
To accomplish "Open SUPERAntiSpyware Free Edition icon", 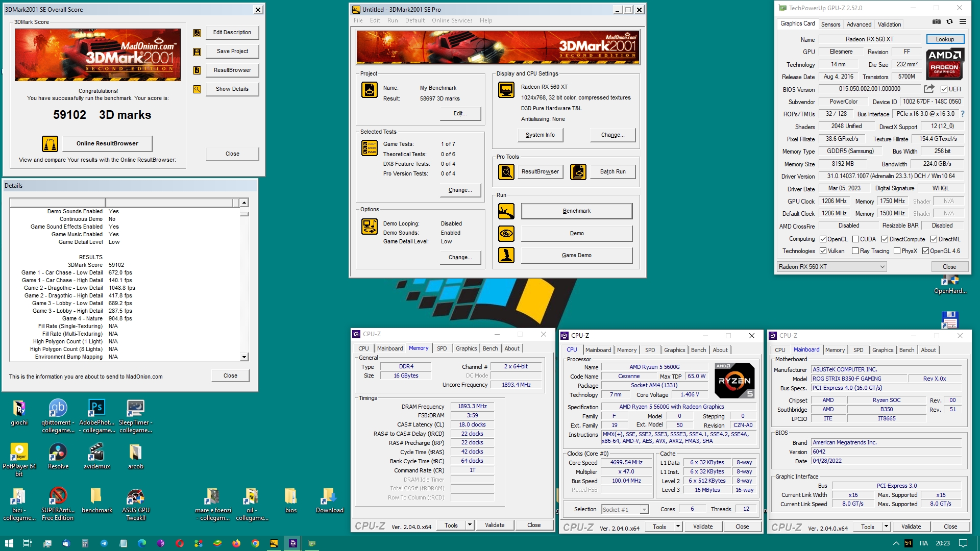I will click(58, 505).
